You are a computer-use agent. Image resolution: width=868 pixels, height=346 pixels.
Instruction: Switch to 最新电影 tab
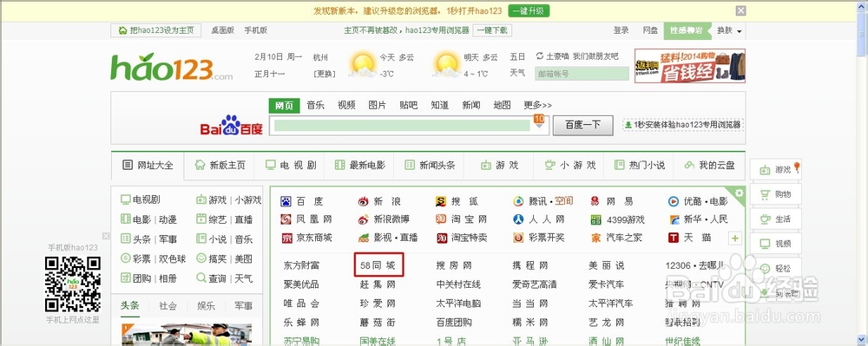(360, 166)
